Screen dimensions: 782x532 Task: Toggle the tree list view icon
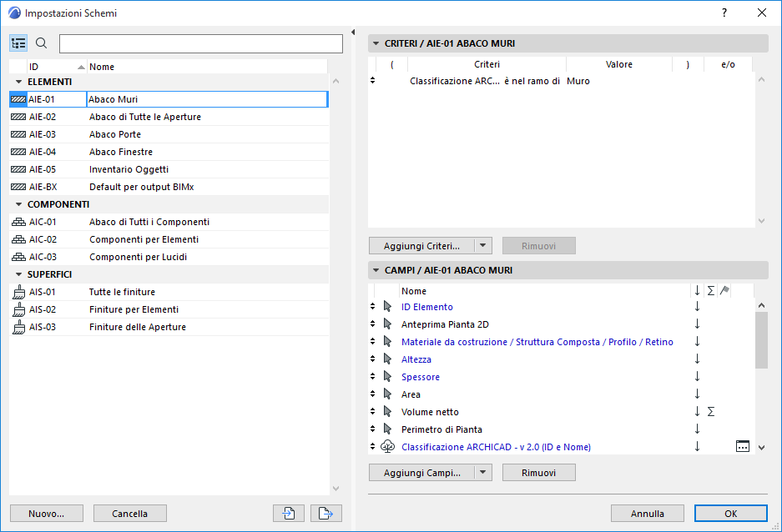click(x=18, y=43)
